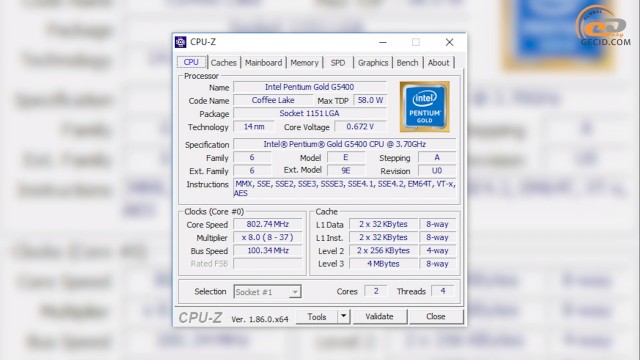Open the Tools dropdown arrow
This screenshot has width=640, height=360.
click(x=344, y=316)
